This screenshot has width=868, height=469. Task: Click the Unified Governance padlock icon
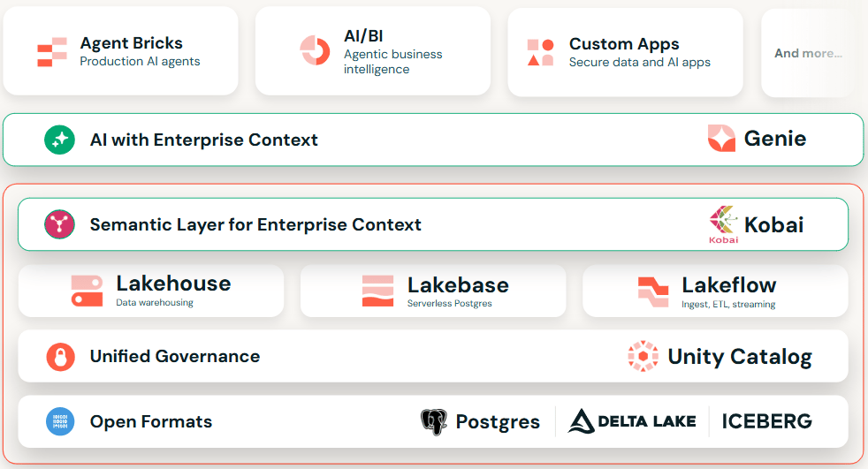pos(60,357)
